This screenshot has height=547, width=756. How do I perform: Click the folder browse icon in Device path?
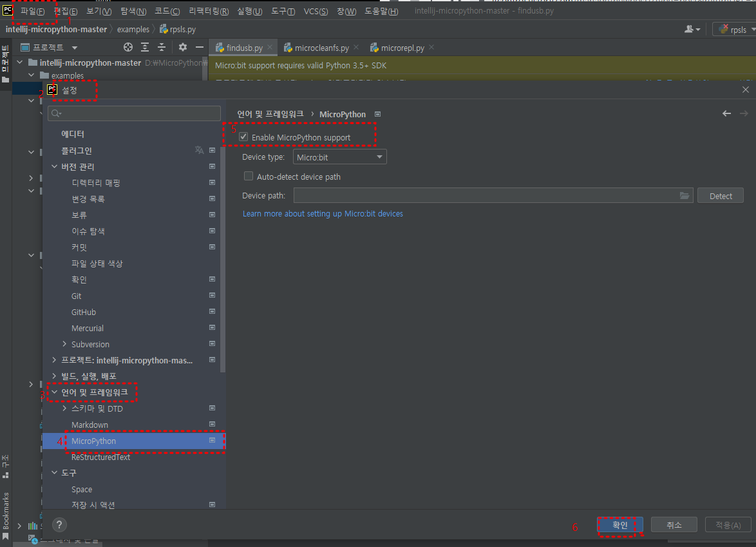click(685, 195)
